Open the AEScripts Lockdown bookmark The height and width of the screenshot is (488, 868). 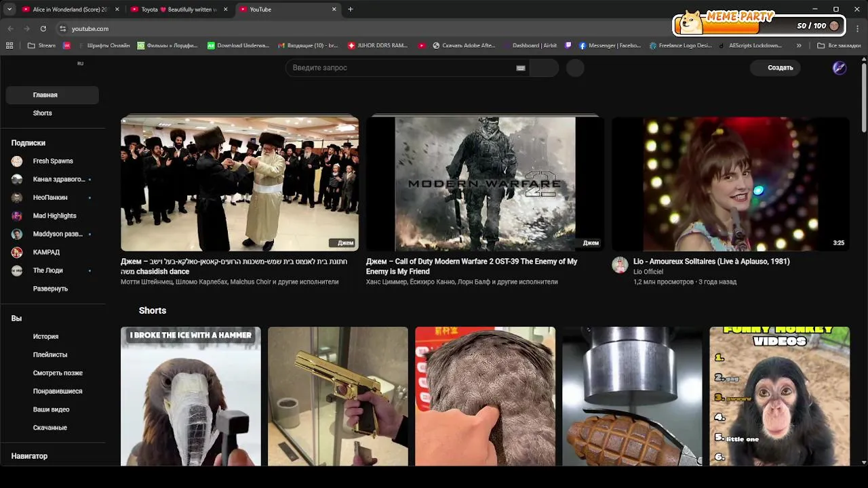750,45
